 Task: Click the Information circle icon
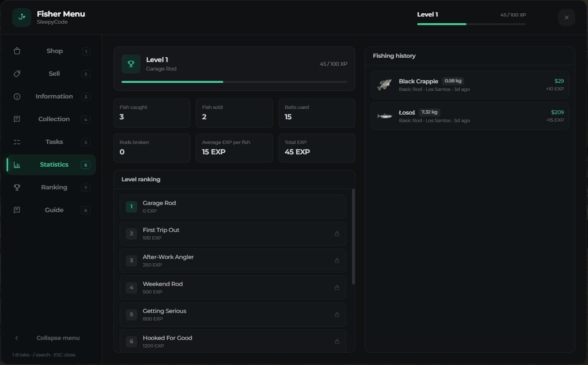(17, 97)
